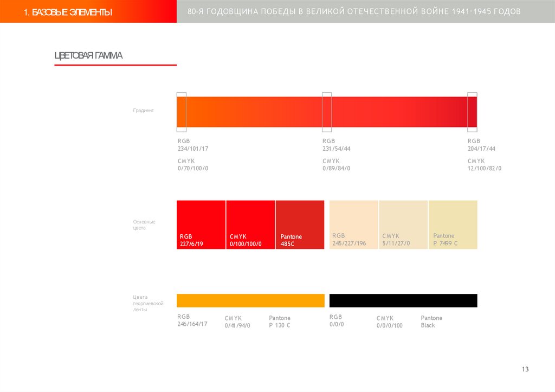Select the black St. George ribbon bar

point(403,300)
